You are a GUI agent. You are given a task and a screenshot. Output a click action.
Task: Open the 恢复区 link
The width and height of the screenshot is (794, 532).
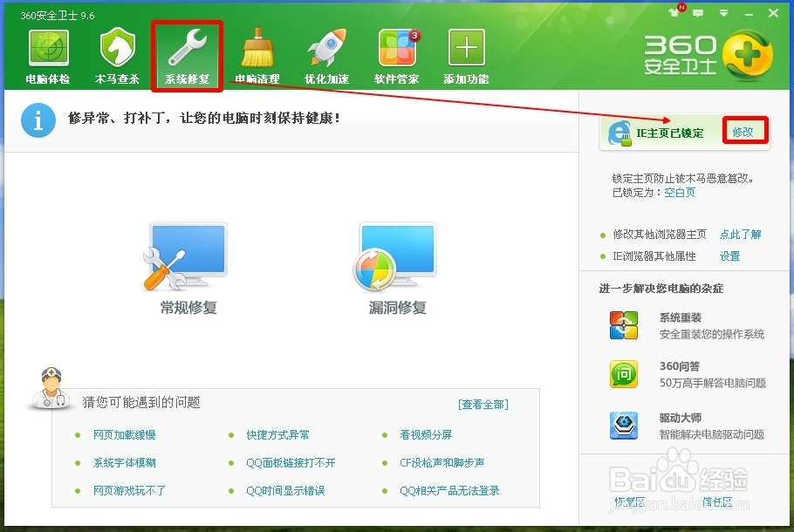(629, 501)
